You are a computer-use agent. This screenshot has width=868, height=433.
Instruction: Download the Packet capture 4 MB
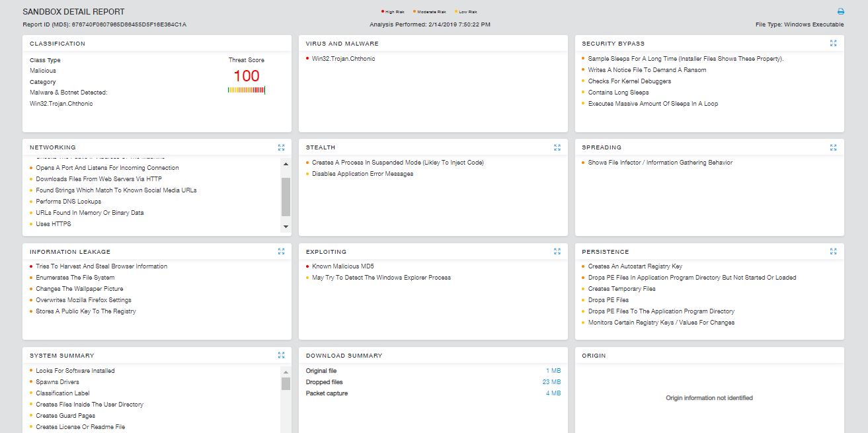tap(553, 393)
